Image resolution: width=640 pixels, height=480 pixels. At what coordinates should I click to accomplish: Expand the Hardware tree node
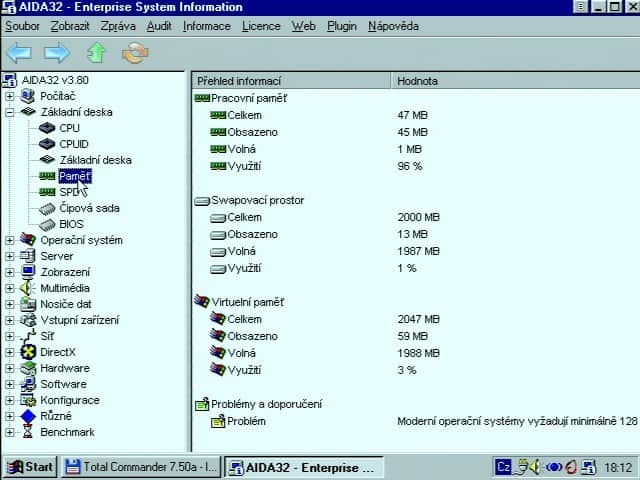[x=9, y=368]
